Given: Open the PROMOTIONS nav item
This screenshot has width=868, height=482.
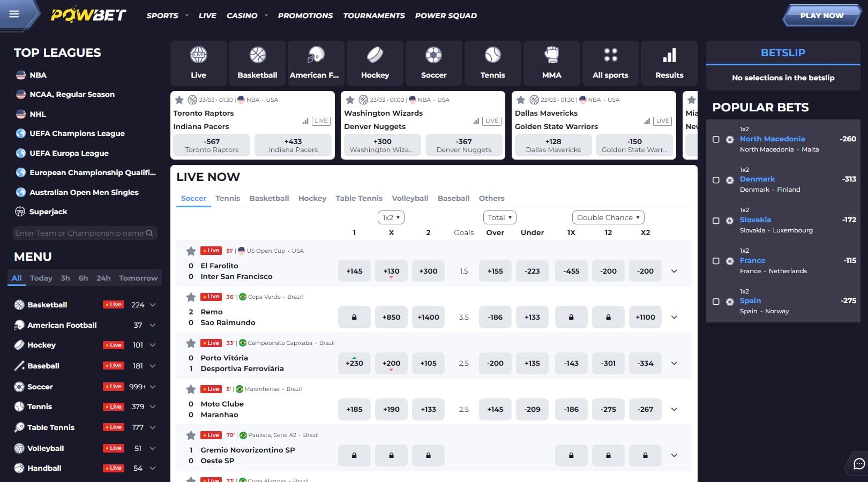Looking at the screenshot, I should tap(305, 16).
